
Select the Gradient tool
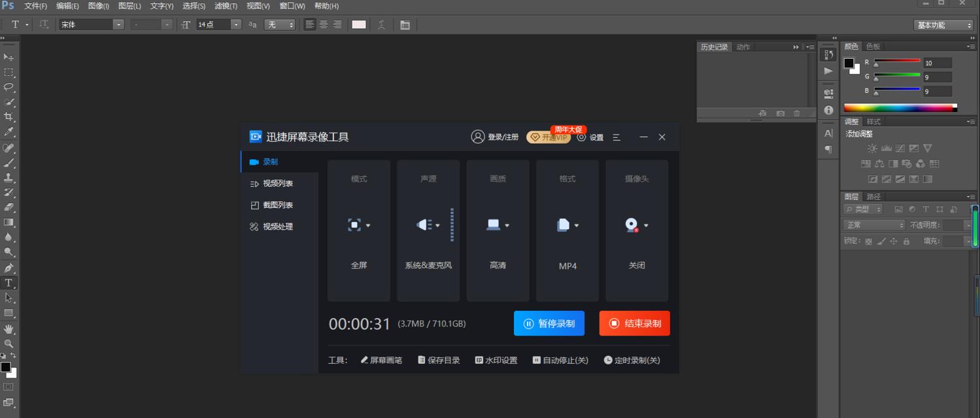pyautogui.click(x=8, y=222)
